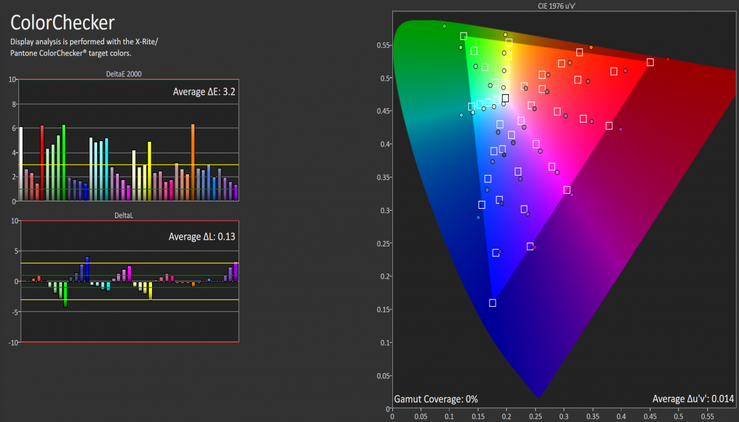Viewport: 739px width, 422px height.
Task: Click the black white-point square on CIE chart
Action: [505, 98]
